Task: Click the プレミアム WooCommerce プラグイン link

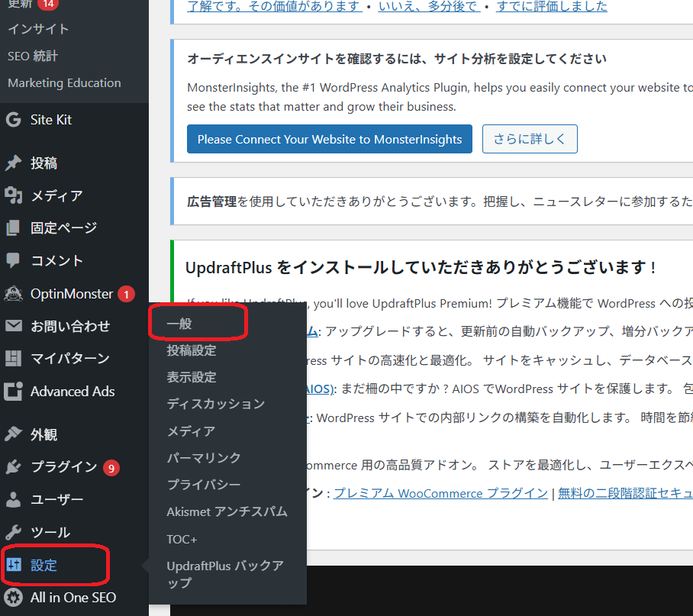Action: (440, 493)
